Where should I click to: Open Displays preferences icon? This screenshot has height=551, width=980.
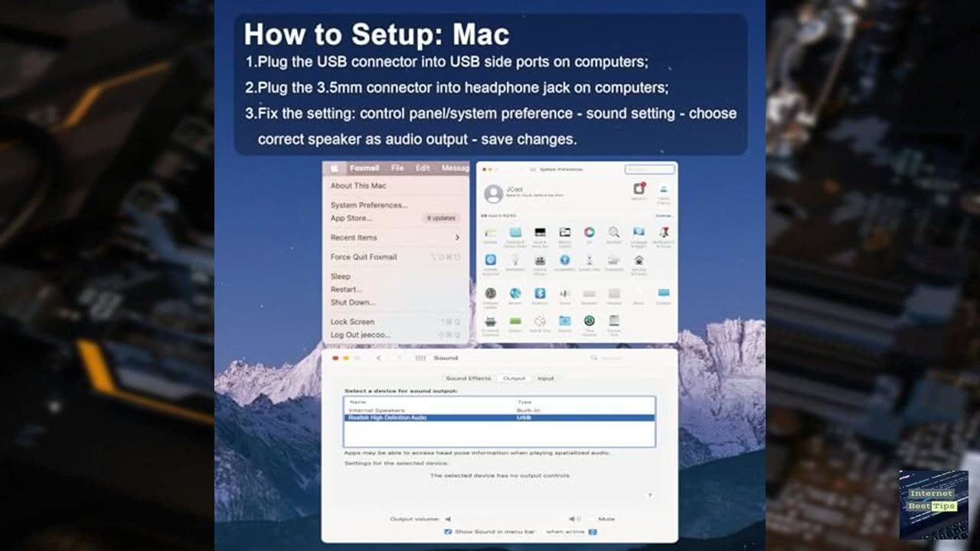[x=664, y=292]
